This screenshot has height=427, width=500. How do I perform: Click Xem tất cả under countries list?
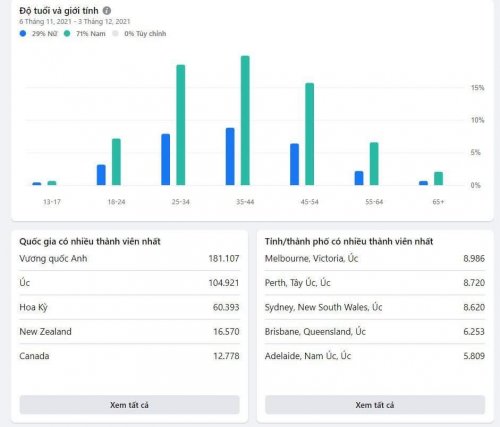pos(129,405)
